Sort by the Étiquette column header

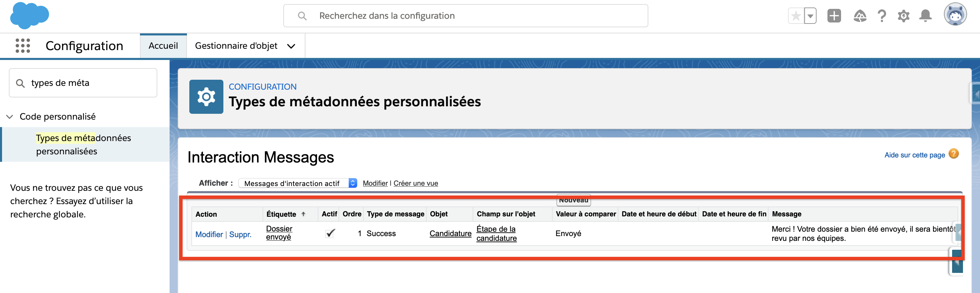282,214
